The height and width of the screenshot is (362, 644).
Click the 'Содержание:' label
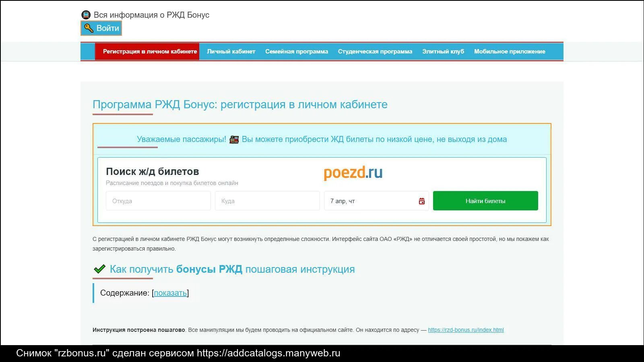[125, 293]
